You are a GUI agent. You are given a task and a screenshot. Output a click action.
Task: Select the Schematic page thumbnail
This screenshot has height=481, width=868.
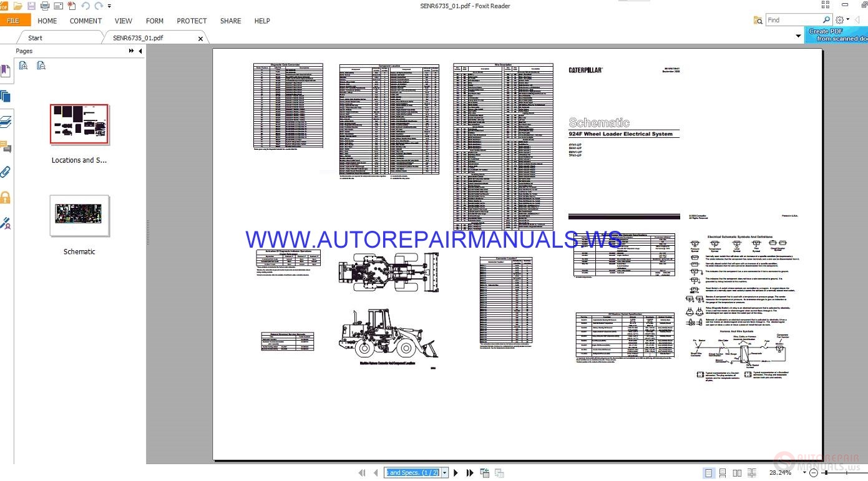coord(79,216)
